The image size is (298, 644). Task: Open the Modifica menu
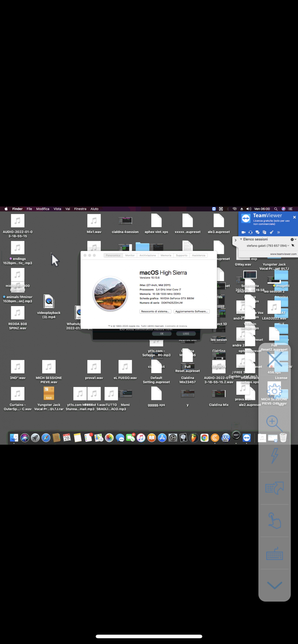(43, 209)
